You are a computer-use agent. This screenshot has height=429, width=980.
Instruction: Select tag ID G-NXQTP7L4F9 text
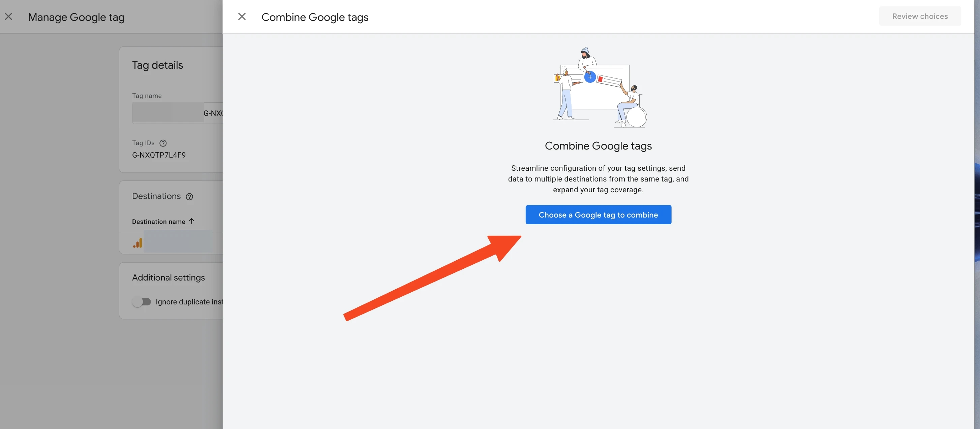[159, 155]
